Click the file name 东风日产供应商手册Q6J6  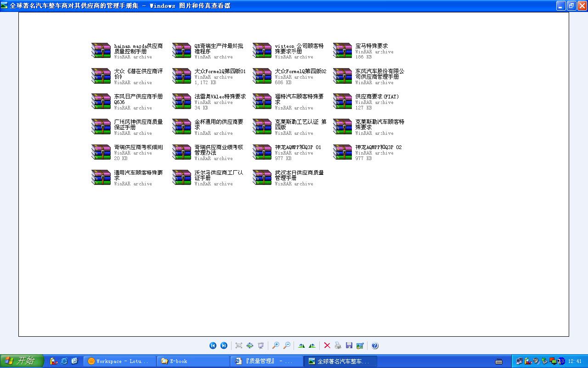139,99
